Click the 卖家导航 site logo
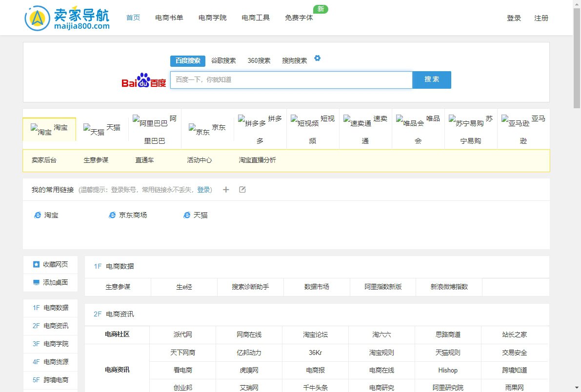This screenshot has width=581, height=392. 67,18
